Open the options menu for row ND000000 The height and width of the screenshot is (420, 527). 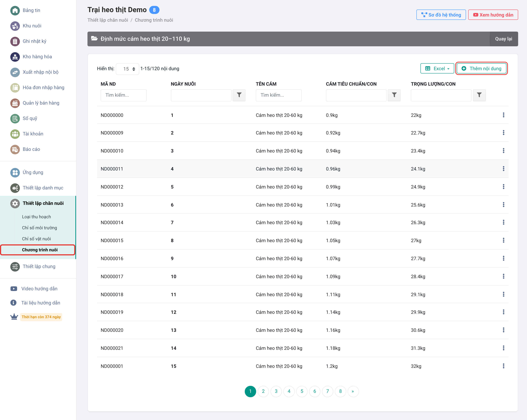(503, 115)
